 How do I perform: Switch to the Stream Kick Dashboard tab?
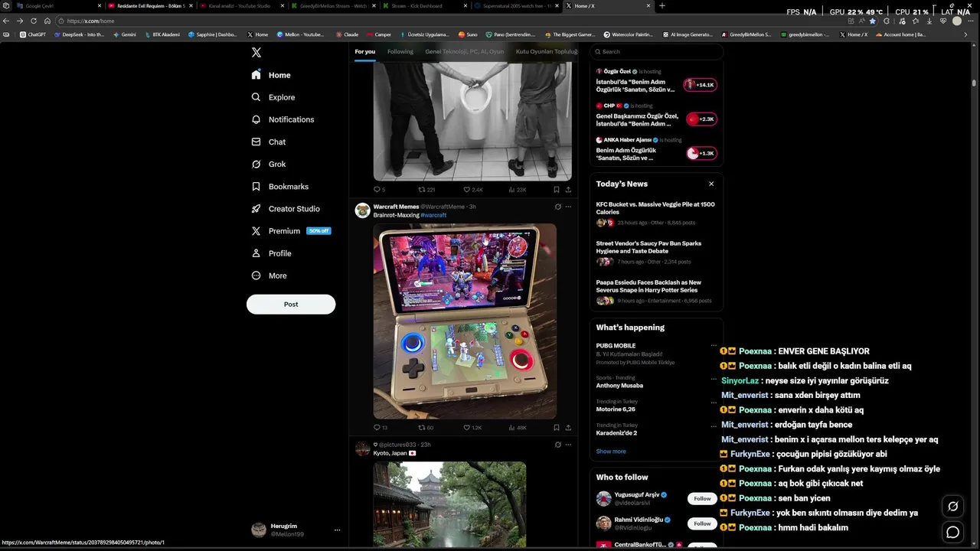423,6
